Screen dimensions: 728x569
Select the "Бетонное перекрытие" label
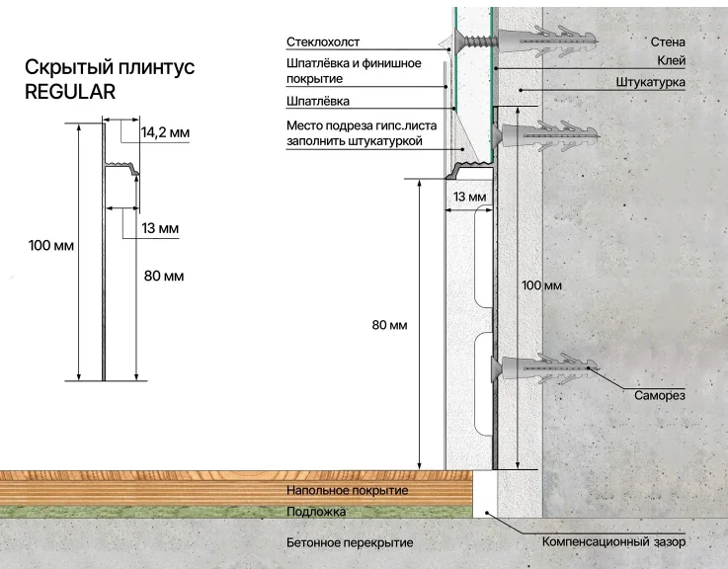point(350,543)
